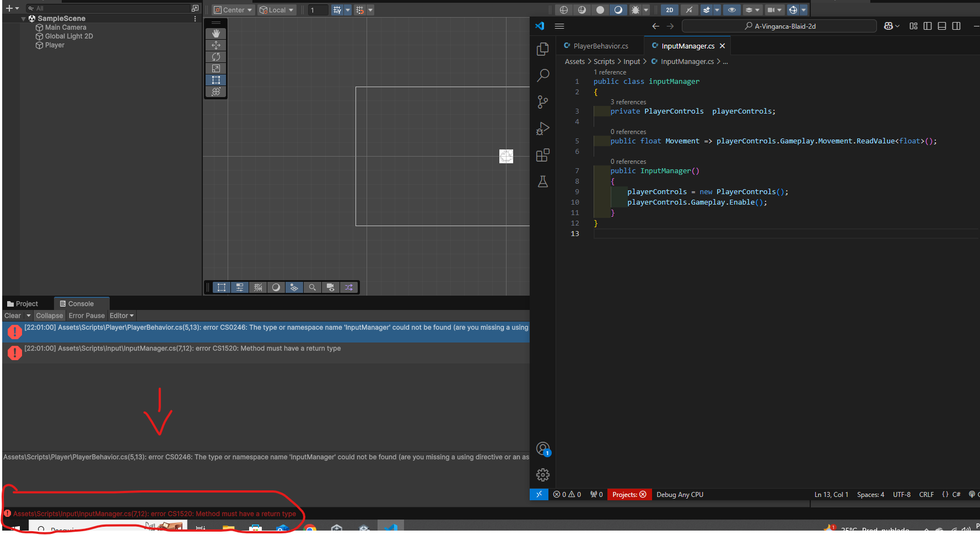The image size is (980, 535).
Task: Click the Scripts breadcrumb
Action: 604,61
